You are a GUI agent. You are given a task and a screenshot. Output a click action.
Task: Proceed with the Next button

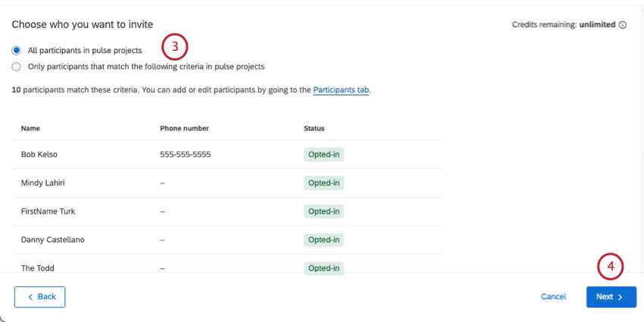[611, 297]
